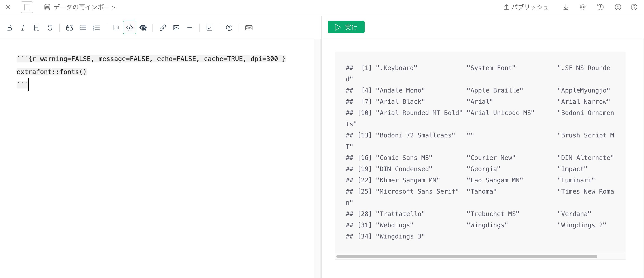644x278 pixels.
Task: Insert a checkbox task item
Action: click(x=209, y=28)
